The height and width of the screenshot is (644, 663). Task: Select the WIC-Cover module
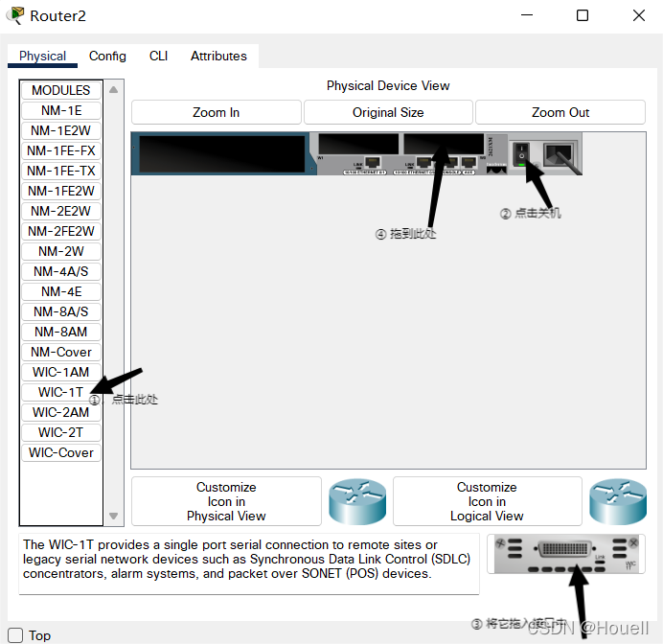[61, 452]
